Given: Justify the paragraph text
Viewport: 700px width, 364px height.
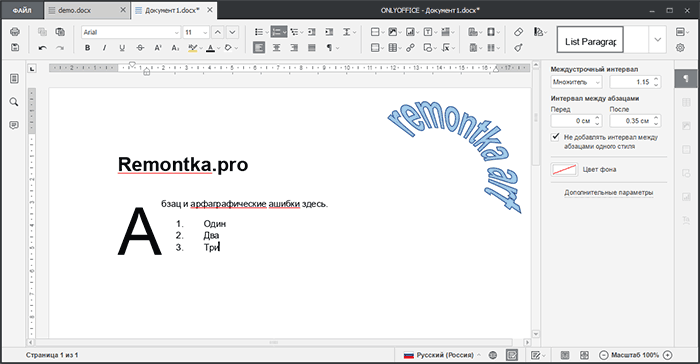Looking at the screenshot, I should (x=312, y=48).
